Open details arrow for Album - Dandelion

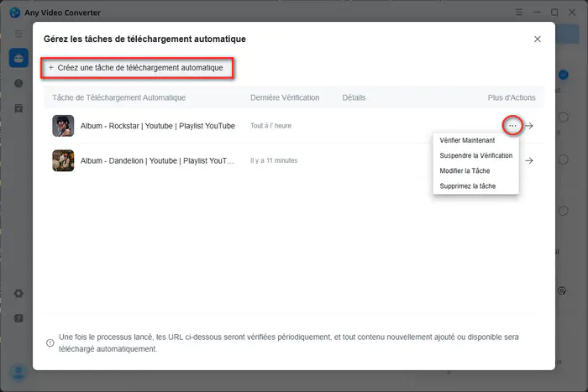point(529,161)
